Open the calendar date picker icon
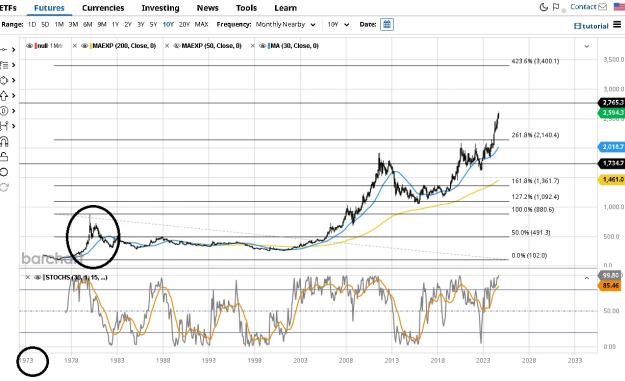The image size is (625, 381). click(x=387, y=24)
